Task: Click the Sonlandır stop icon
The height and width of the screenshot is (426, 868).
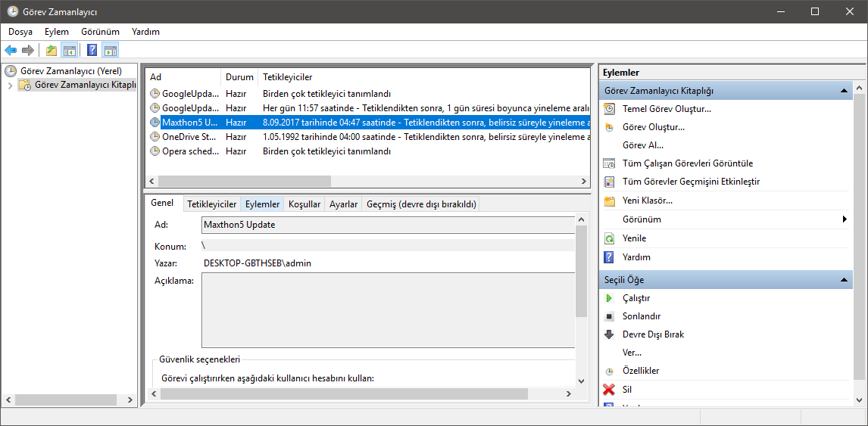Action: [609, 316]
